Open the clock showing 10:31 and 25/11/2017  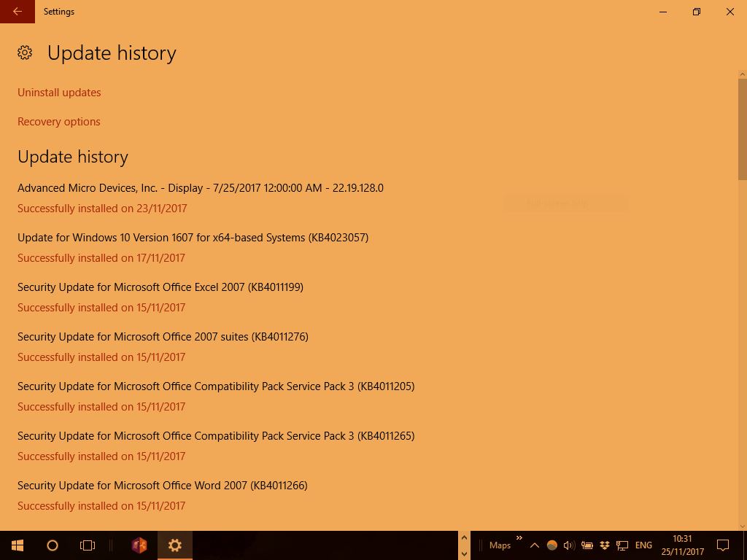click(x=682, y=545)
